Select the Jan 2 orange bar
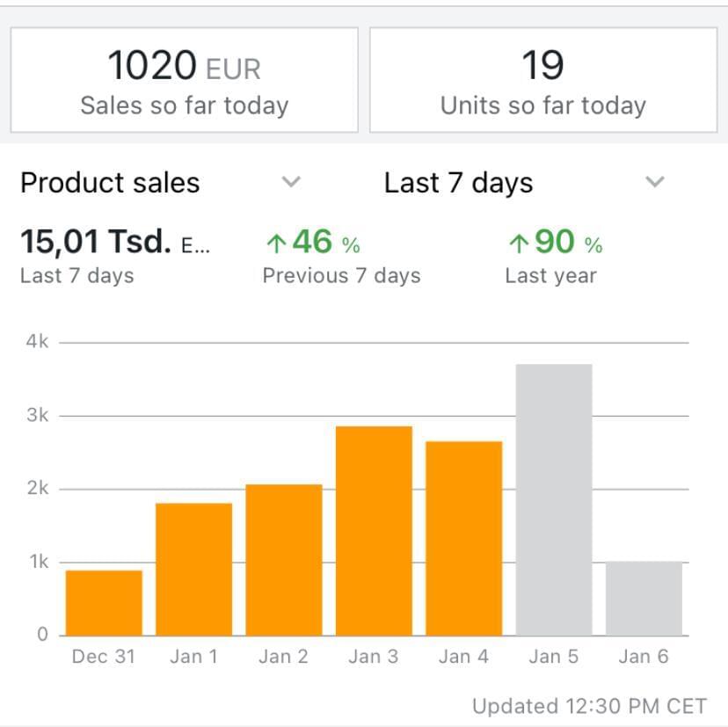The width and height of the screenshot is (728, 727). pyautogui.click(x=283, y=560)
